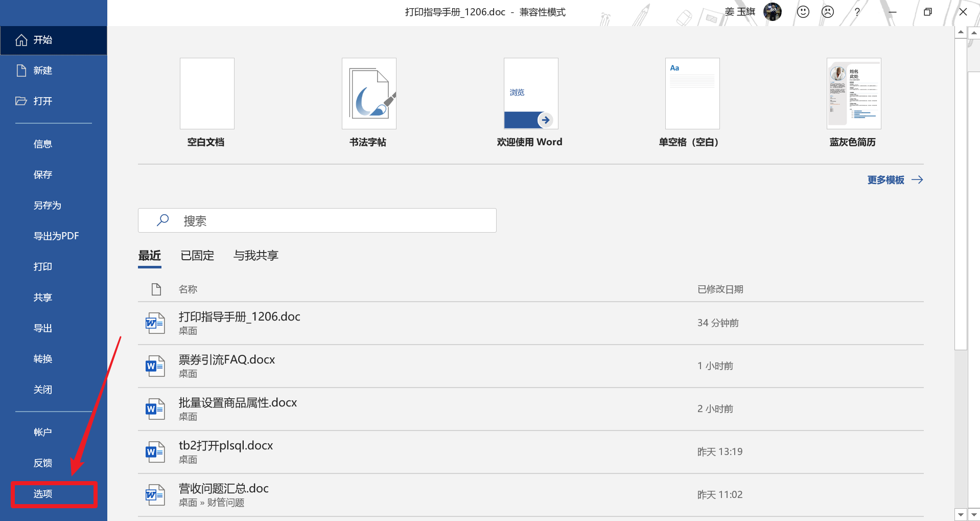The height and width of the screenshot is (521, 980).
Task: Open recent file 票券引流FAQ.docx
Action: tap(531, 366)
